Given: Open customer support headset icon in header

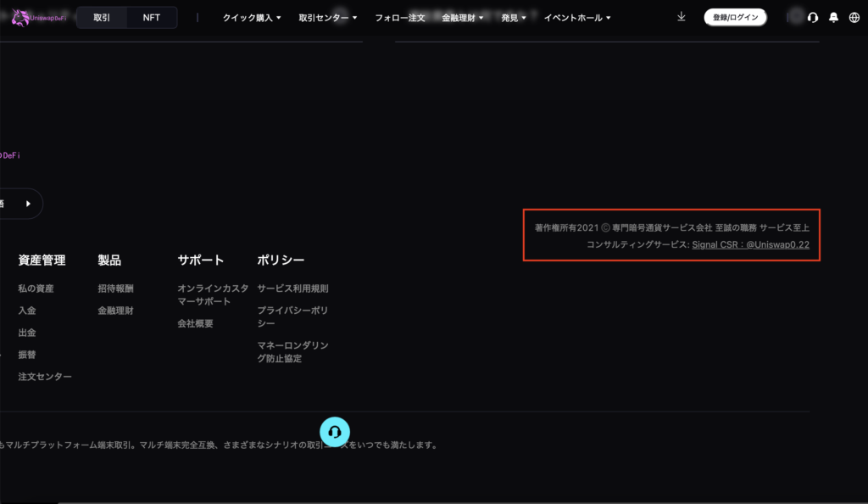Looking at the screenshot, I should 813,18.
